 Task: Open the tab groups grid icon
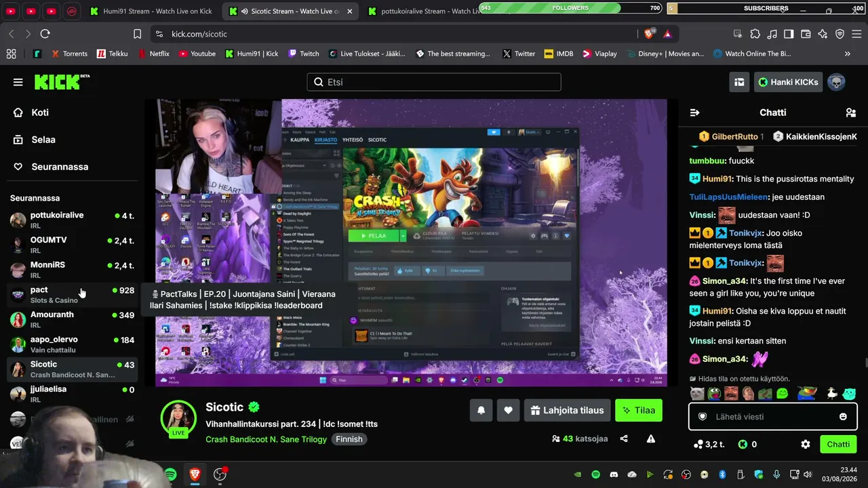[11, 54]
